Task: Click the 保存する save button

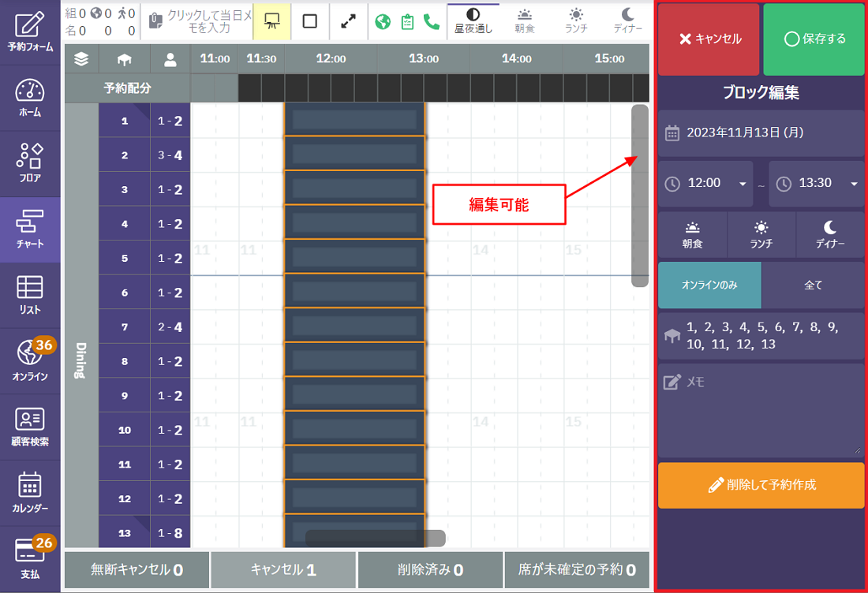Action: click(x=814, y=39)
